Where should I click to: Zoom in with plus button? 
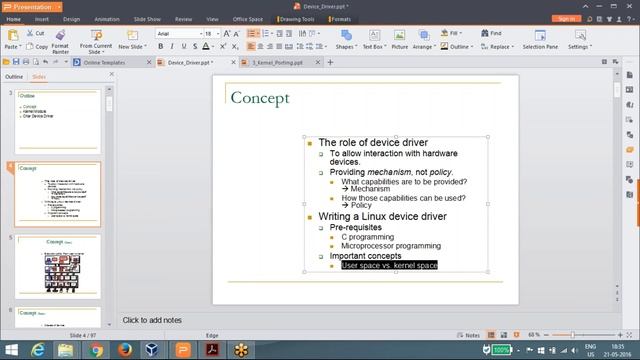[x=620, y=335]
